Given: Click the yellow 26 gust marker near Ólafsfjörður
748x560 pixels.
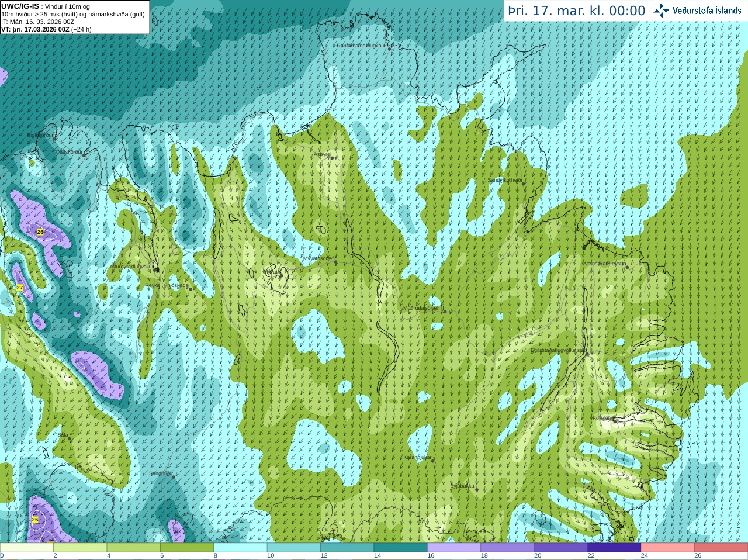Looking at the screenshot, I should 40,232.
